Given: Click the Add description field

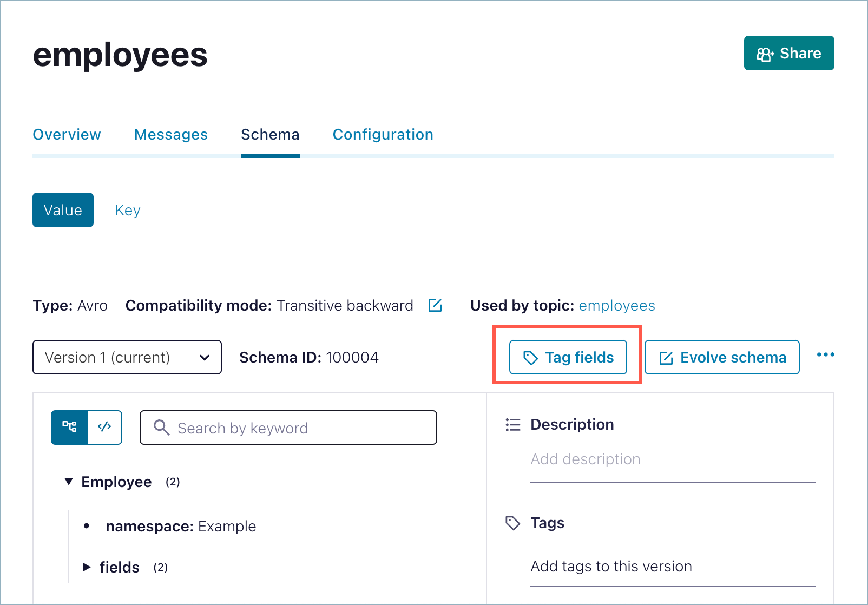Looking at the screenshot, I should 672,459.
